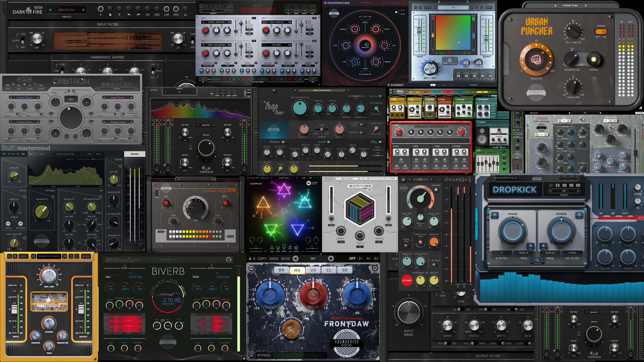Click the BYPASS button in Firecharger
Viewport: 644px width, 362px height.
(x=86, y=256)
